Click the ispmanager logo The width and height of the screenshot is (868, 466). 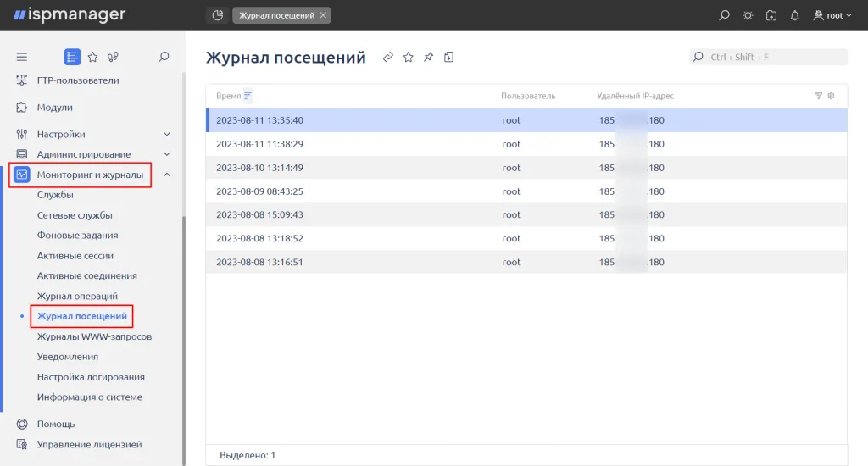click(70, 15)
